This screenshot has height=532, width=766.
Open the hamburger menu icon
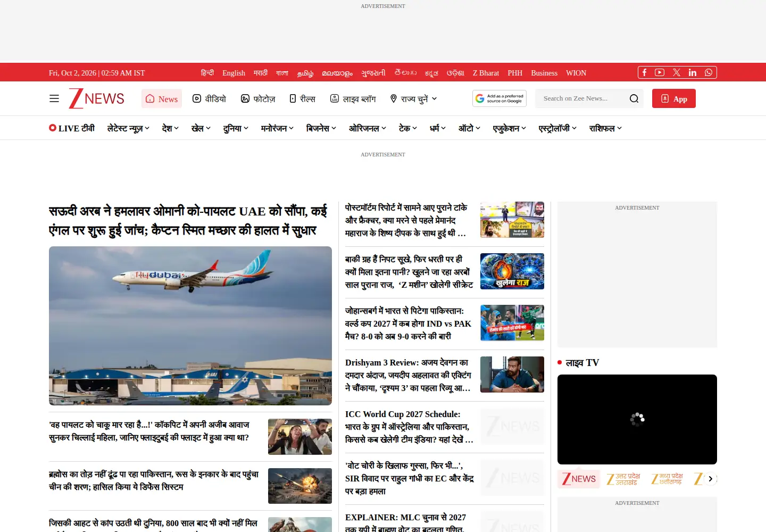pos(54,98)
